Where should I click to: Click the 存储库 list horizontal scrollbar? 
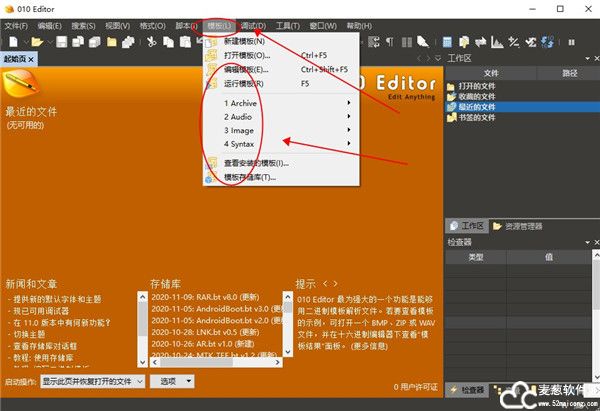(216, 362)
